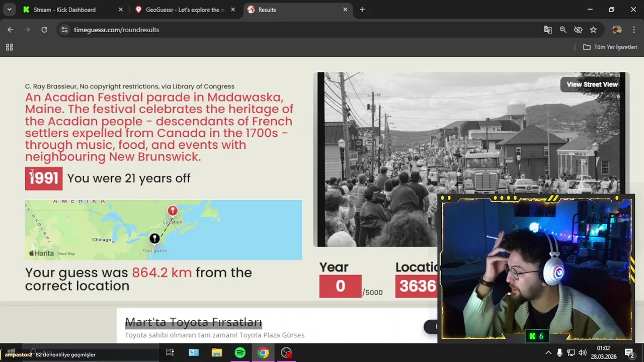Image resolution: width=644 pixels, height=362 pixels.
Task: Open site information icon beside URL
Action: (64, 30)
